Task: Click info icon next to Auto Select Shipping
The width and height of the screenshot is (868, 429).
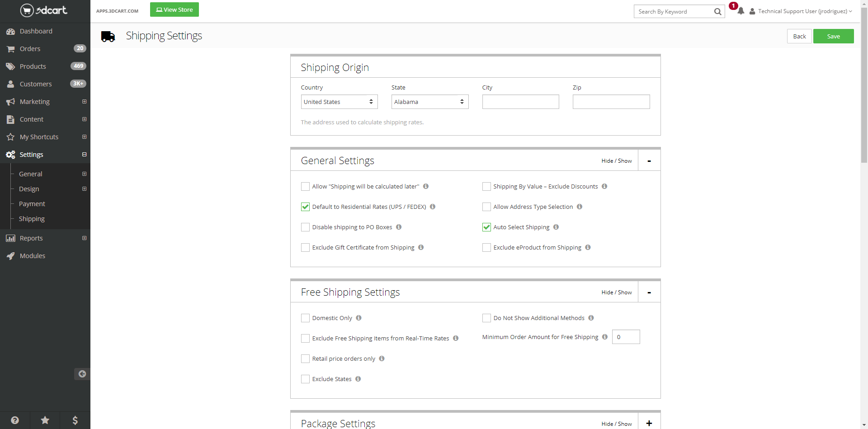Action: (x=556, y=227)
